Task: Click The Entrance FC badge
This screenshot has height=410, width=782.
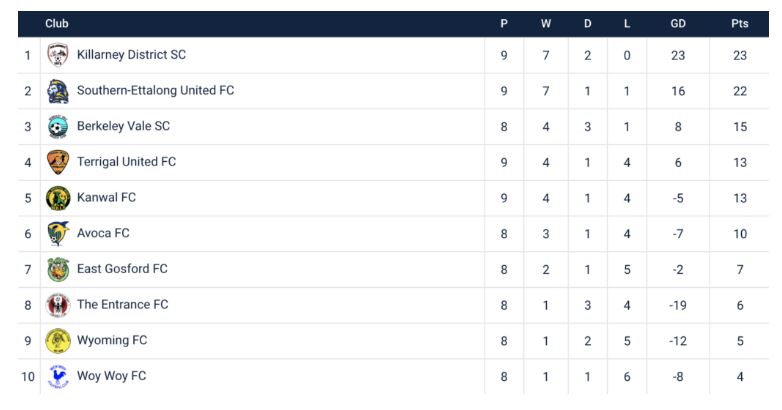Action: (x=58, y=305)
